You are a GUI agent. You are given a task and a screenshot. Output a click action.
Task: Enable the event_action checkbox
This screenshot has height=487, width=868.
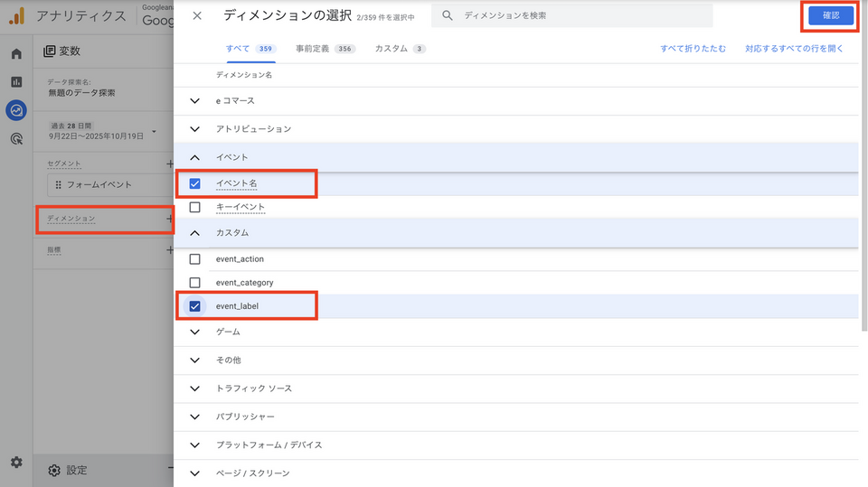[194, 259]
